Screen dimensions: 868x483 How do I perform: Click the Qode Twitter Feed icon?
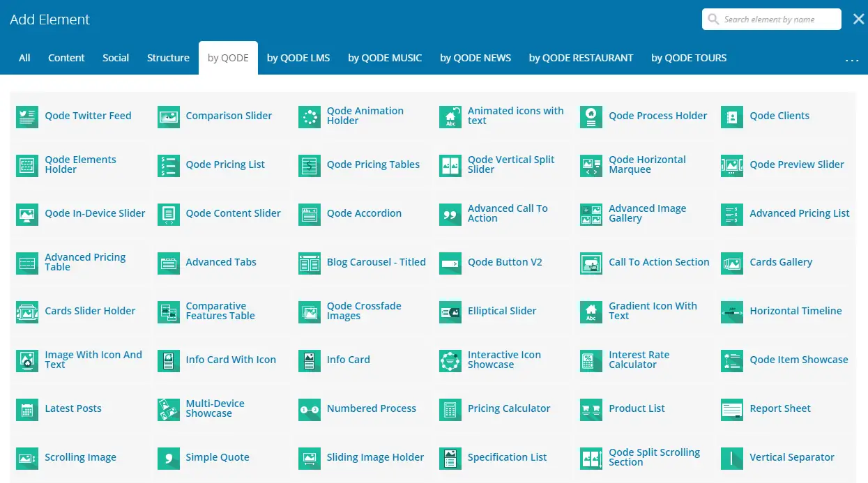click(27, 116)
